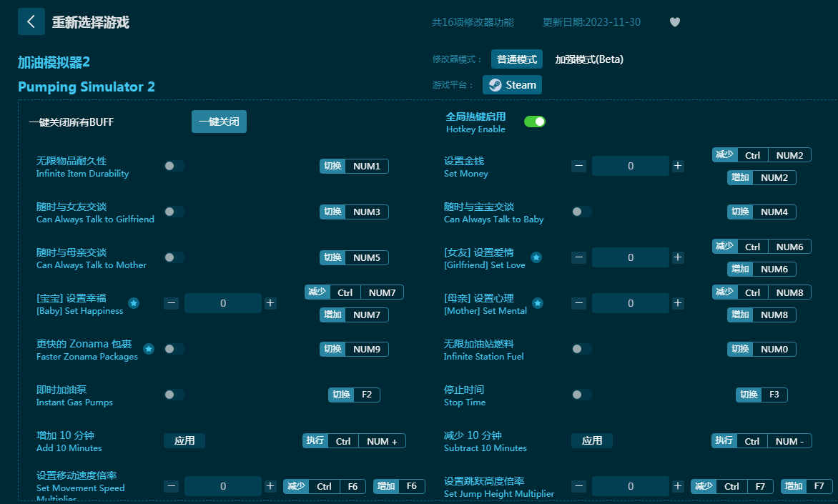Click 增加 NUM8 mental hotkey
838x504 pixels.
tap(761, 315)
